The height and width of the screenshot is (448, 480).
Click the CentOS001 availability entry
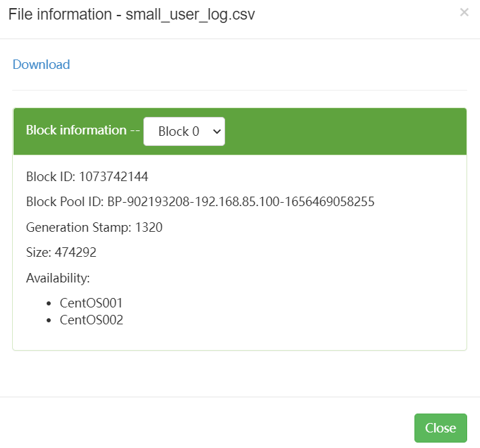pyautogui.click(x=91, y=303)
